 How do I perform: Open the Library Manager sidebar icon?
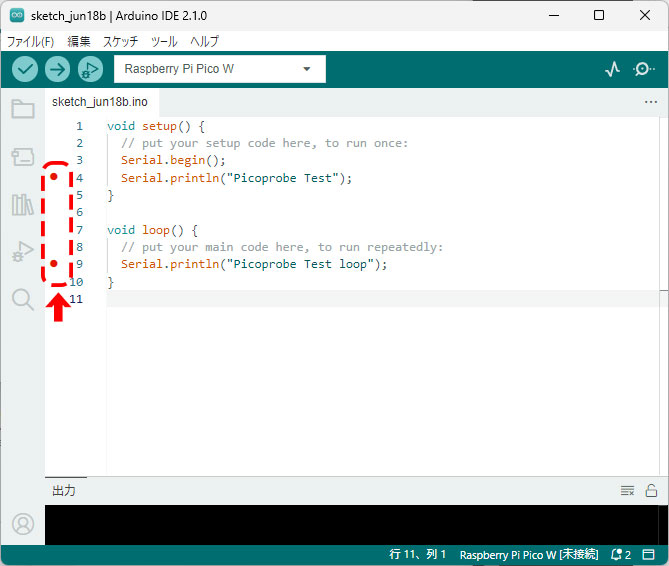(23, 204)
